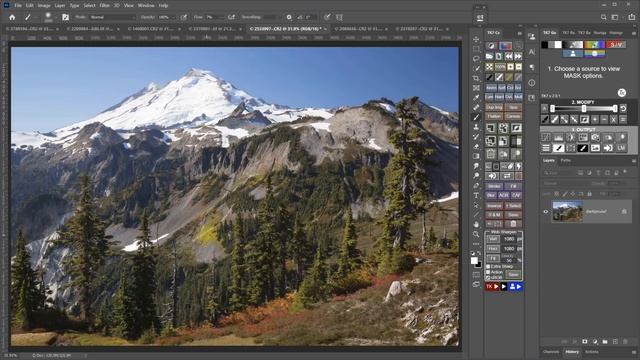The height and width of the screenshot is (360, 640).
Task: Click the plus icon in MODIFY row
Action: 594,120
